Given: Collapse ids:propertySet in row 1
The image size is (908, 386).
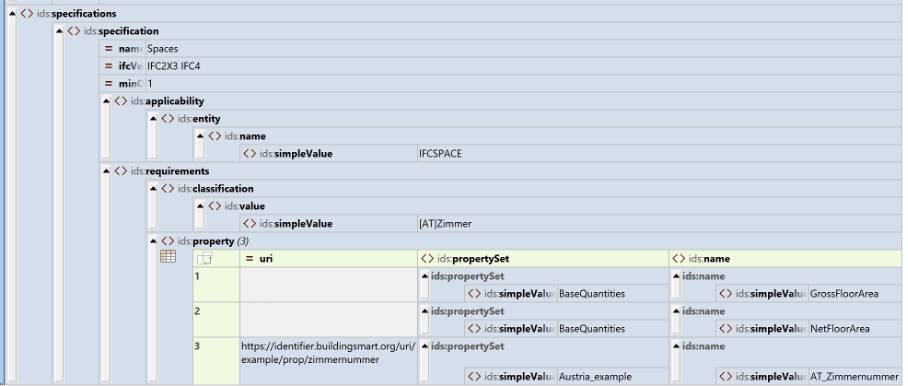Looking at the screenshot, I should tap(425, 277).
